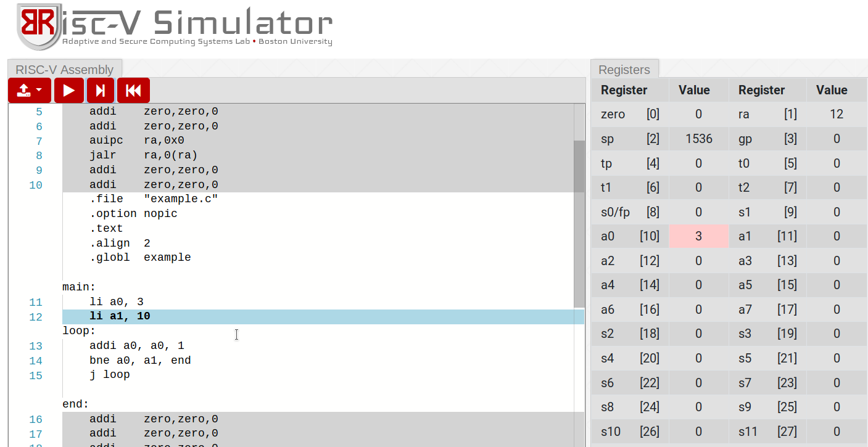868x447 pixels.
Task: Reset the simulation with rewind button
Action: tap(133, 91)
